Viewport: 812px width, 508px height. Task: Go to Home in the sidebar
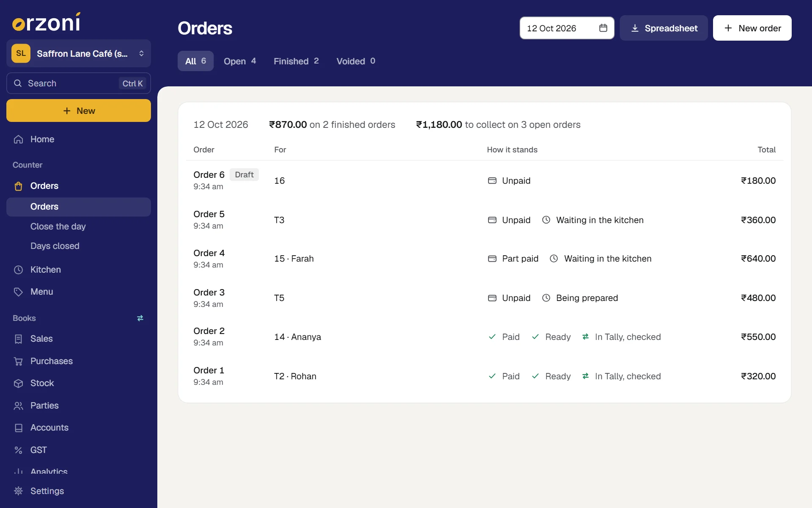(x=79, y=139)
